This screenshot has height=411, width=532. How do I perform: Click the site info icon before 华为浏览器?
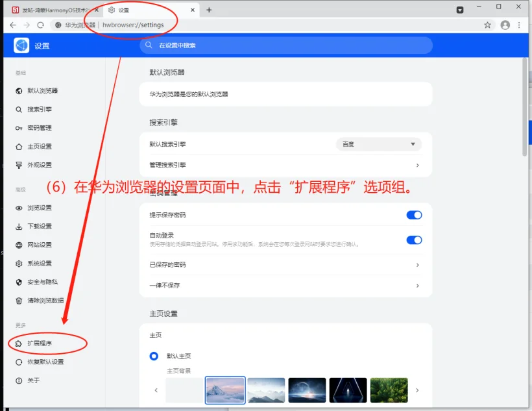pyautogui.click(x=58, y=25)
